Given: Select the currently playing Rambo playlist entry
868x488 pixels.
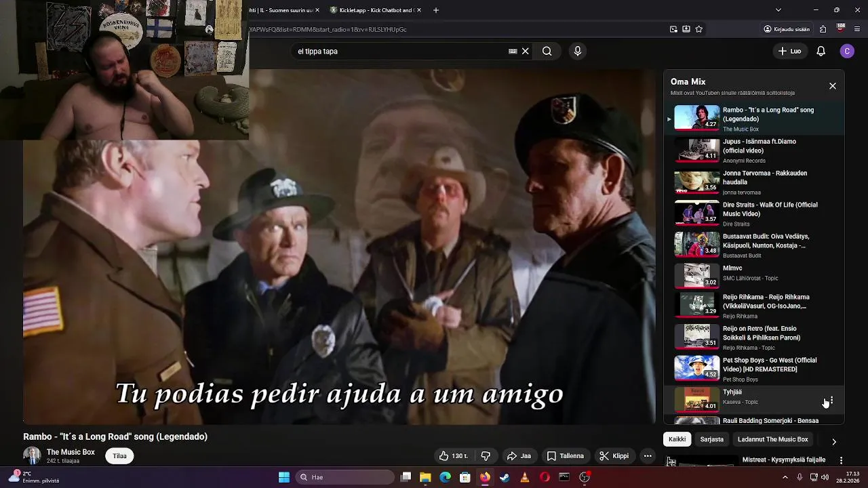Looking at the screenshot, I should 753,119.
